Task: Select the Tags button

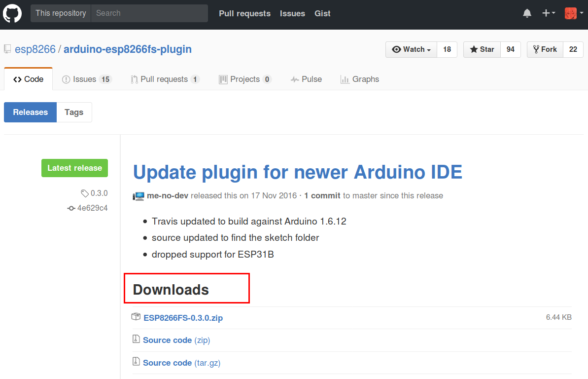Action: point(74,112)
